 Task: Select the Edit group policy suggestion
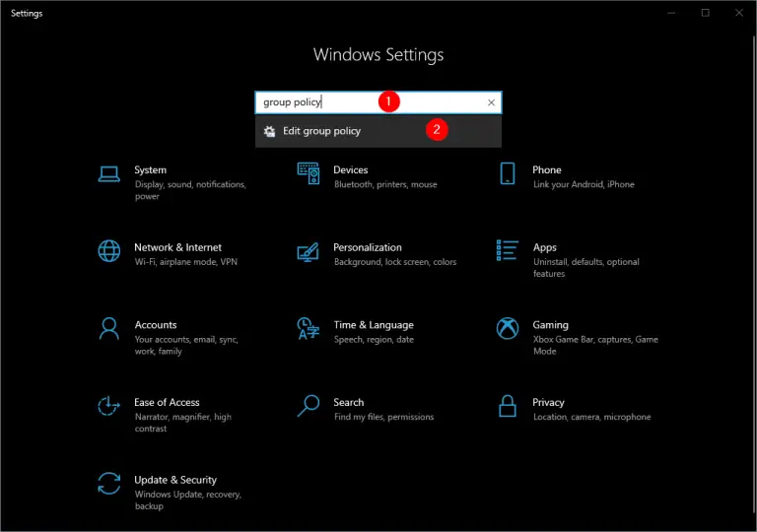point(378,131)
